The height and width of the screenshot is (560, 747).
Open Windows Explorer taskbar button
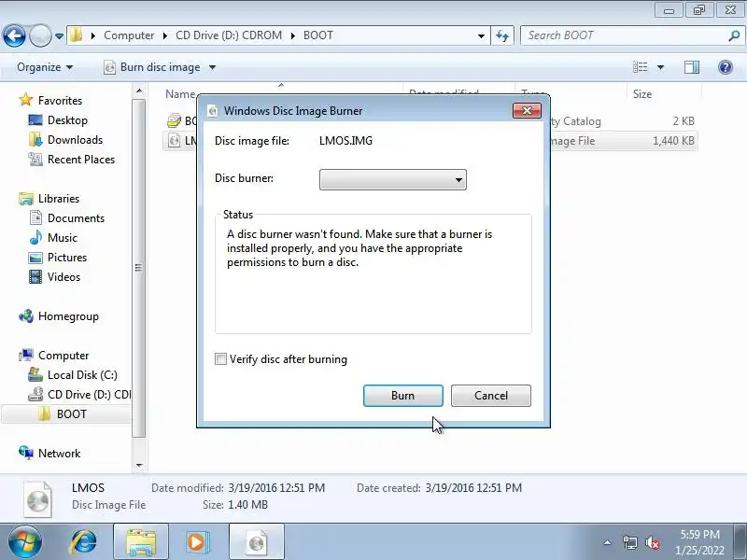pyautogui.click(x=141, y=542)
